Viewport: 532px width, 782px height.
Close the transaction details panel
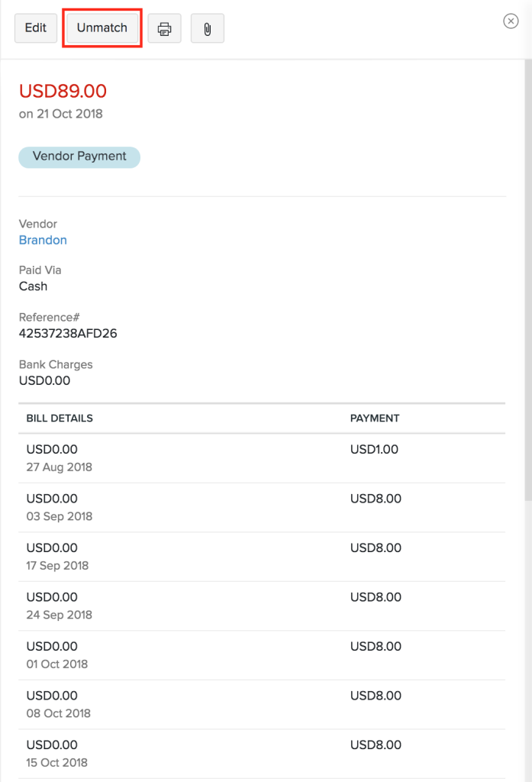click(511, 21)
